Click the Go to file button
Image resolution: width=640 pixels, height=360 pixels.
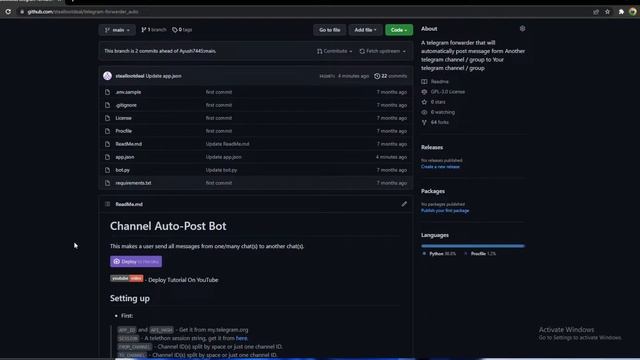[x=329, y=30]
